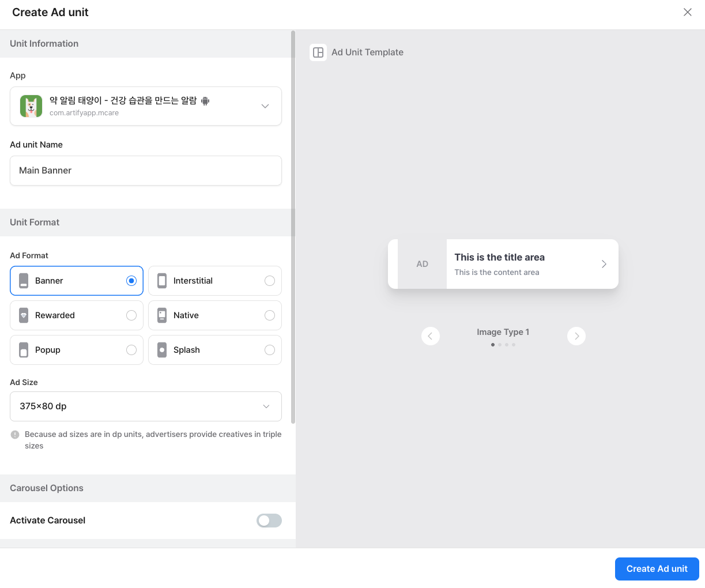Viewport: 705px width, 588px height.
Task: Click the Native format icon
Action: (162, 315)
